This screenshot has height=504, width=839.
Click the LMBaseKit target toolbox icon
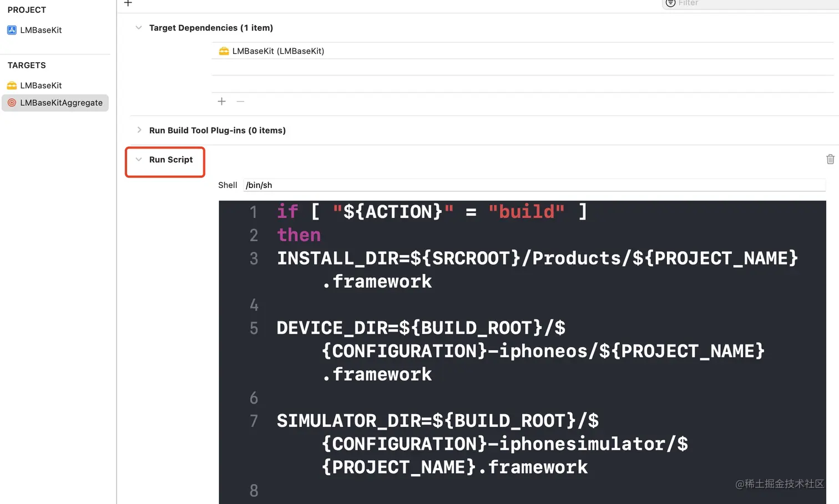(x=12, y=85)
